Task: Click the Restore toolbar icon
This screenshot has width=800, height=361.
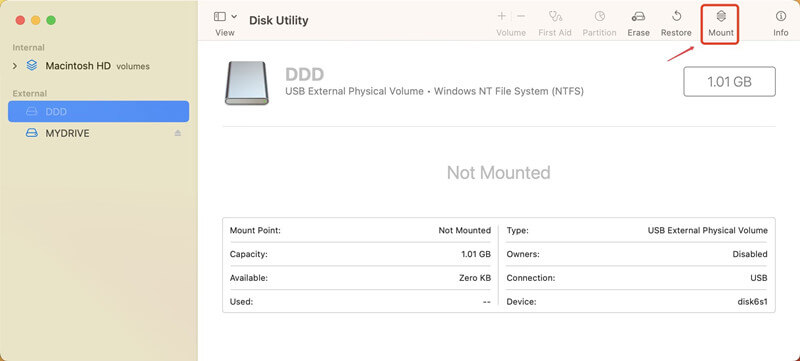Action: pyautogui.click(x=677, y=16)
